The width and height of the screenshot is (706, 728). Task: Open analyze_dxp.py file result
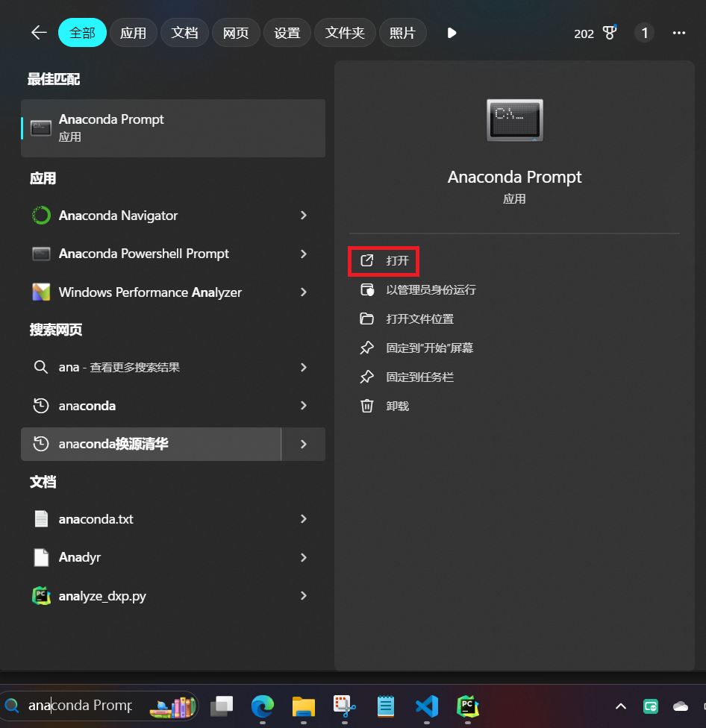tap(151, 596)
